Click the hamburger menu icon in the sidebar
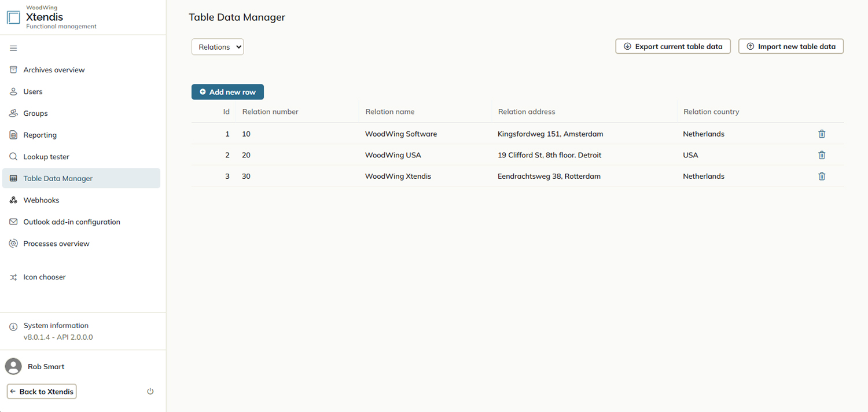Screen dimensions: 868x412 [13, 48]
